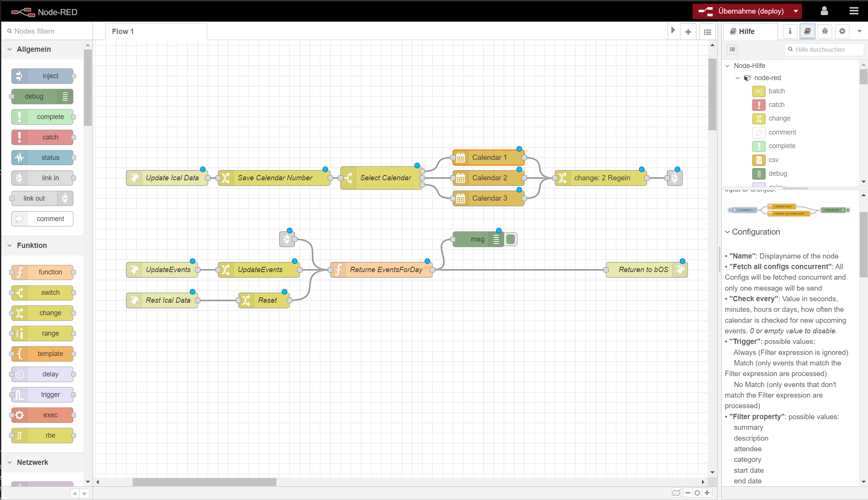Toggle the help table of contents button
868x500 pixels.
(x=732, y=50)
